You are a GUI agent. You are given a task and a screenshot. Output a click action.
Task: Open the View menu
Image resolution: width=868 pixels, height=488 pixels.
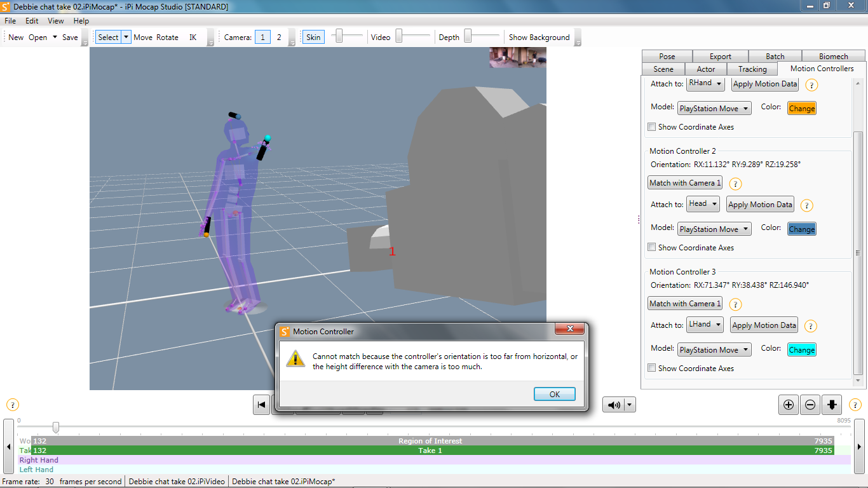56,21
